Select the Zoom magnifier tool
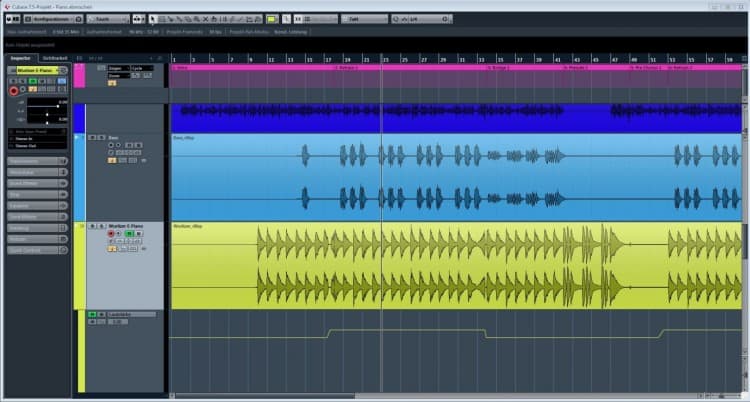The height and width of the screenshot is (402, 750). tap(197, 19)
